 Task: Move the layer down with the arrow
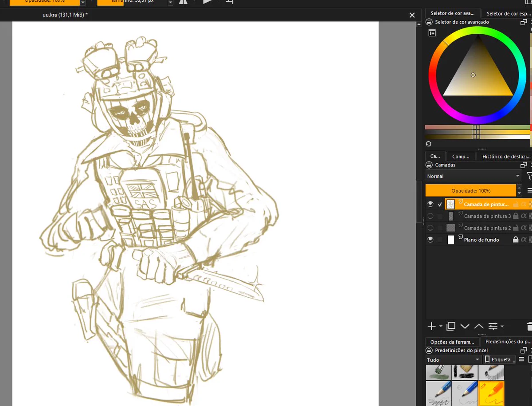[465, 326]
